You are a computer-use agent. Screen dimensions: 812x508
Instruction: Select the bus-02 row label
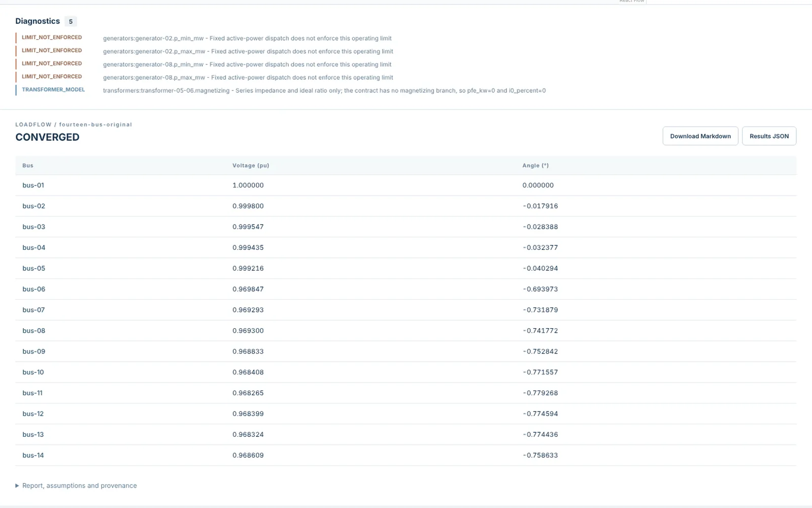point(33,206)
